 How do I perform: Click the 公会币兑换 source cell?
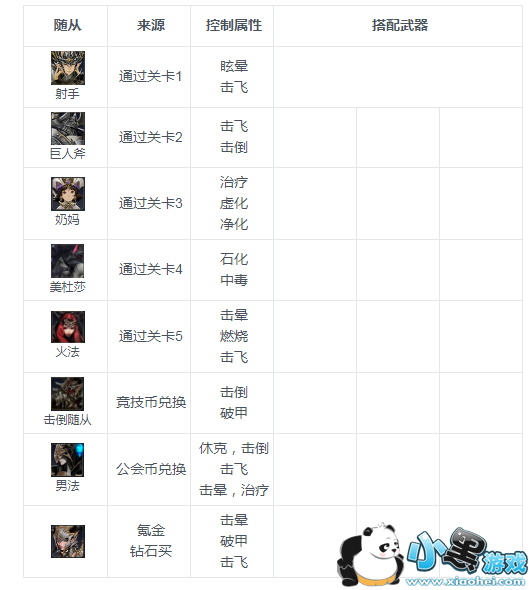[x=151, y=469]
